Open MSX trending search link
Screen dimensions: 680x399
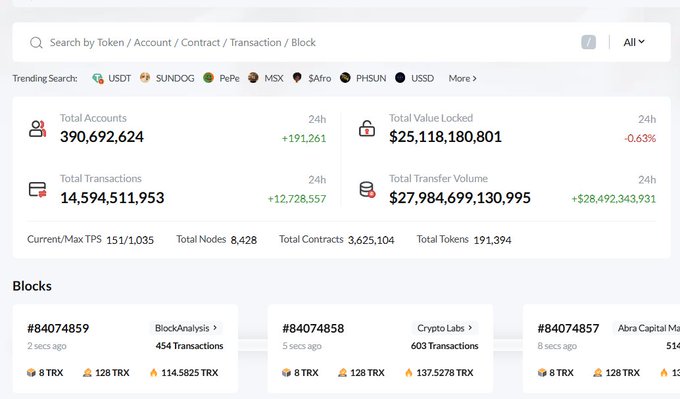[274, 78]
